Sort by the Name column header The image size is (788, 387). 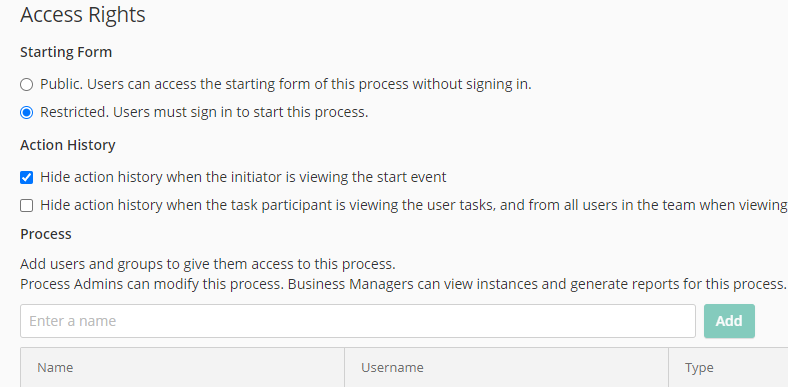click(55, 367)
